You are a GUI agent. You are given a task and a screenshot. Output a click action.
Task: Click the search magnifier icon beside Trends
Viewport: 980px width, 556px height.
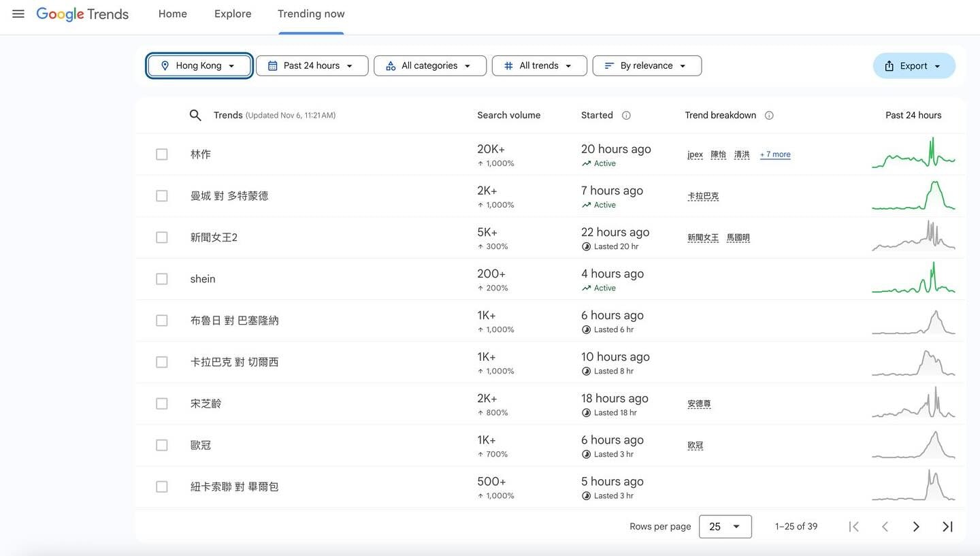pyautogui.click(x=195, y=115)
